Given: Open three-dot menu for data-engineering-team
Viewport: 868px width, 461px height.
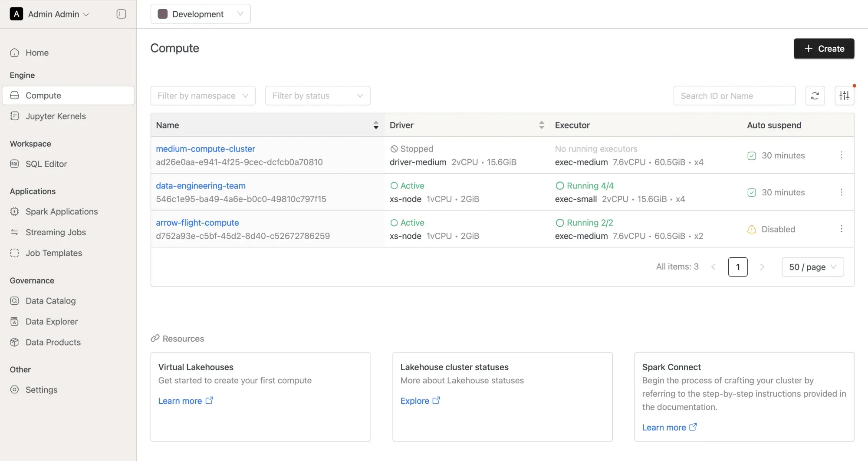Looking at the screenshot, I should [x=841, y=192].
